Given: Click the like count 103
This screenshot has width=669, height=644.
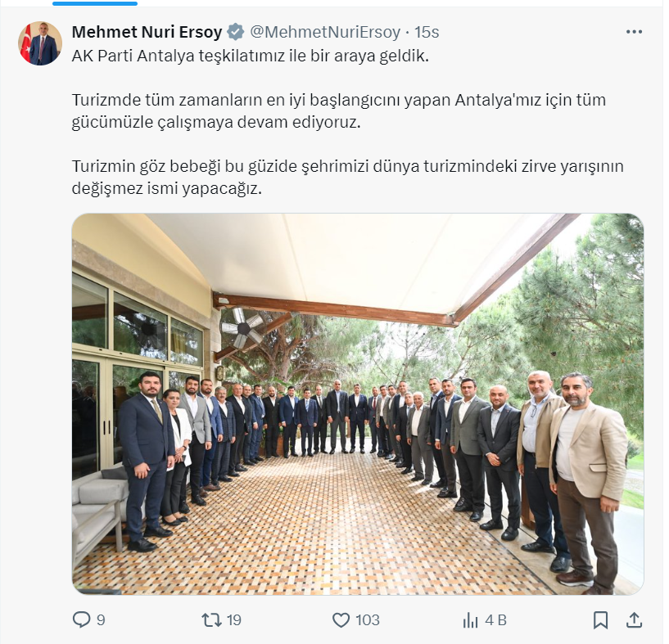Looking at the screenshot, I should [368, 619].
